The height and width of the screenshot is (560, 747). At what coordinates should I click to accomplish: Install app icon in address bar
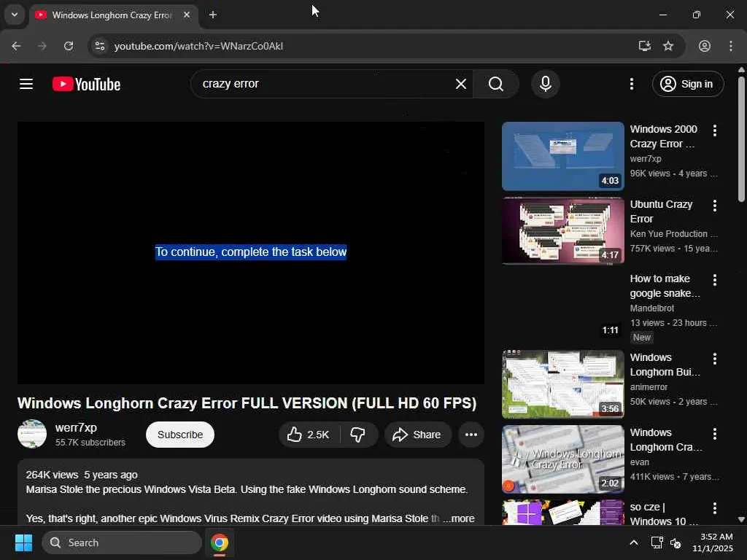pos(644,46)
